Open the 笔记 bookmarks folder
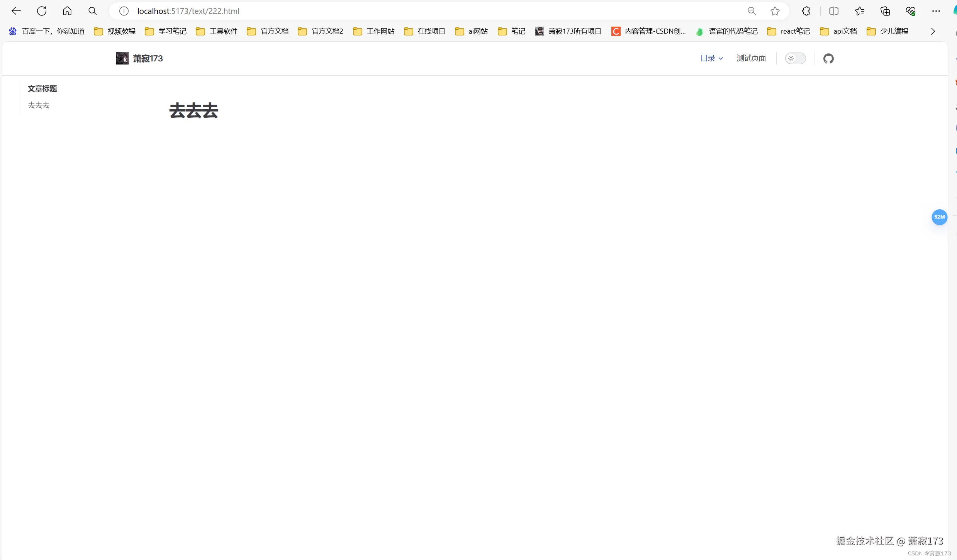This screenshot has width=957, height=560. (511, 31)
